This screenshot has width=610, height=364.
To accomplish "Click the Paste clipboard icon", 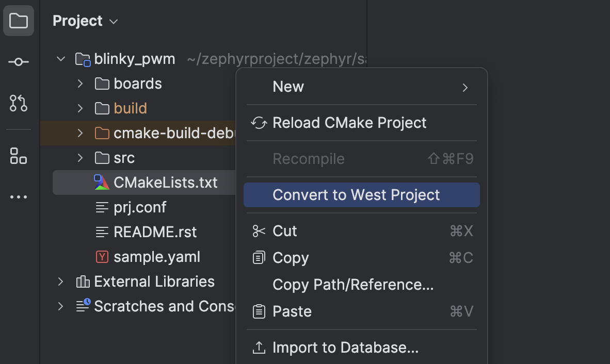I will [259, 311].
